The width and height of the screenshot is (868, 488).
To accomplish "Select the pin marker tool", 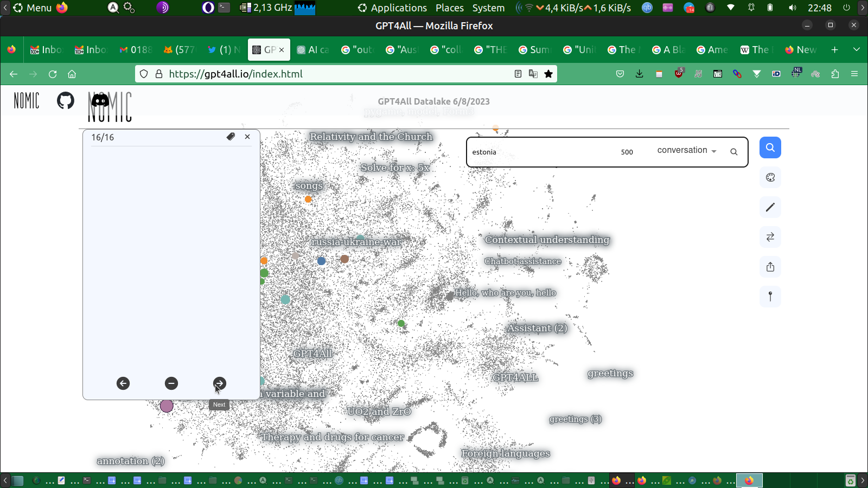I will 770,297.
